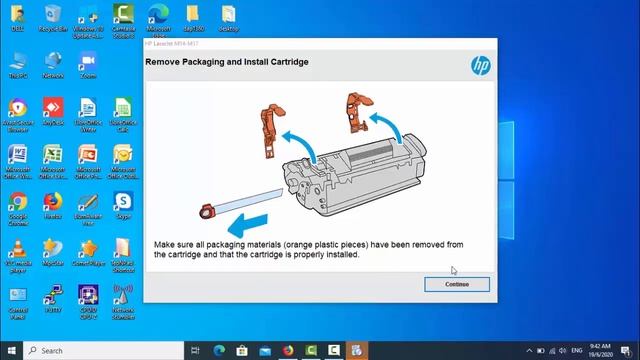Select the Microsoft Edge desktop shortcut
This screenshot has width=640, height=360.
point(158,20)
